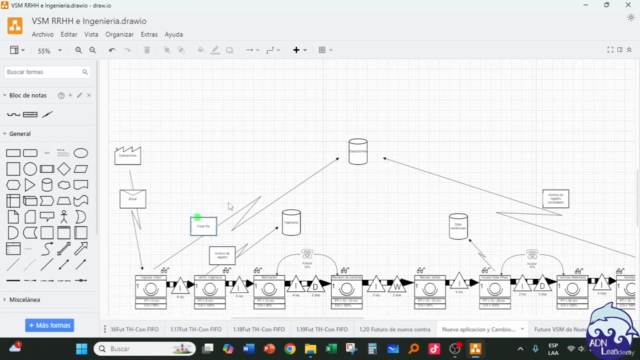Open the Extras menu

(149, 35)
